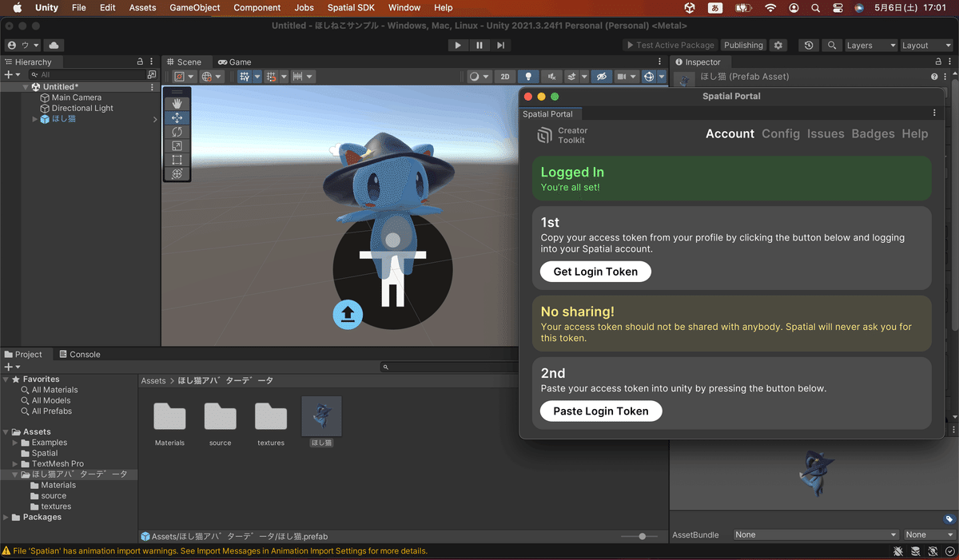
Task: Select the Rect transform tool
Action: (177, 160)
